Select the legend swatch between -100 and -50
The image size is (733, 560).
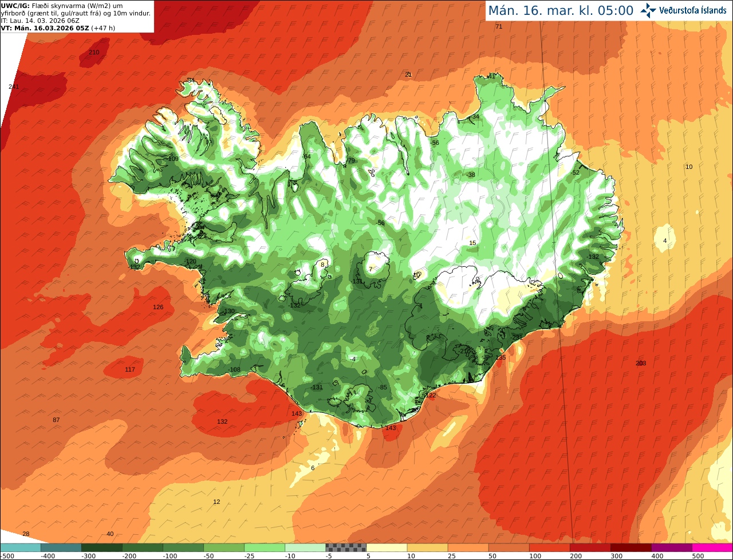click(x=183, y=547)
